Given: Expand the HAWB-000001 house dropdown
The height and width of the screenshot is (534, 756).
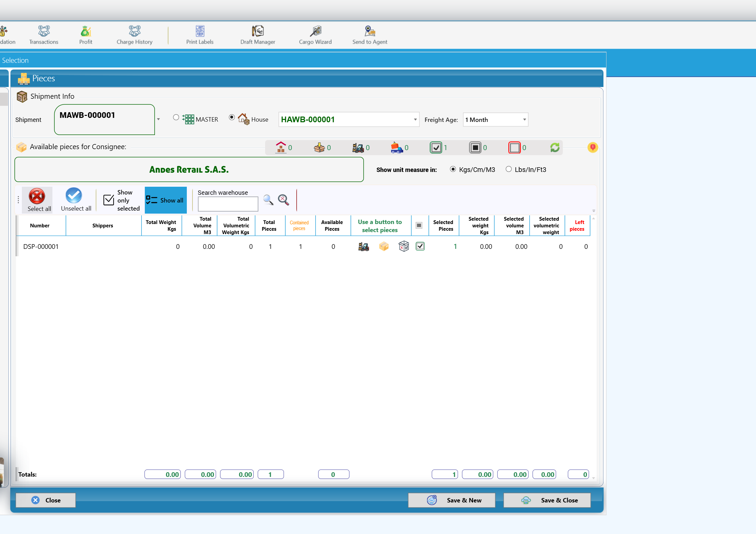Looking at the screenshot, I should click(x=415, y=120).
